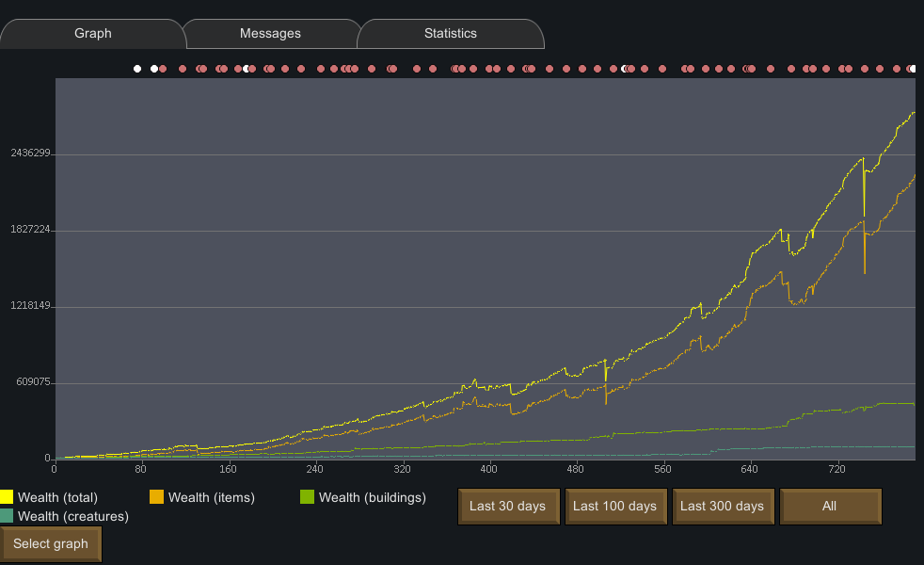
Task: Click the teal Wealth (creatures) swatch
Action: (7, 516)
